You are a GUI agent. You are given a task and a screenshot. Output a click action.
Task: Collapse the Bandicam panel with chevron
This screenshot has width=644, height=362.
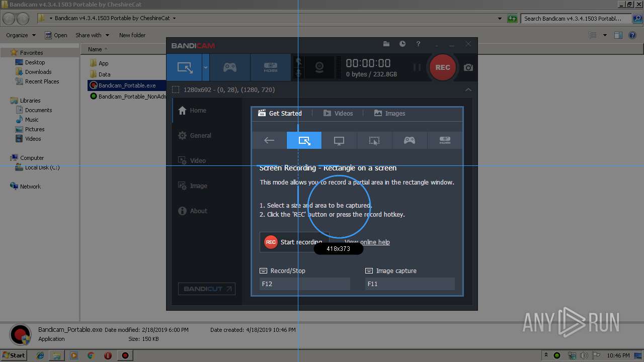coord(468,89)
